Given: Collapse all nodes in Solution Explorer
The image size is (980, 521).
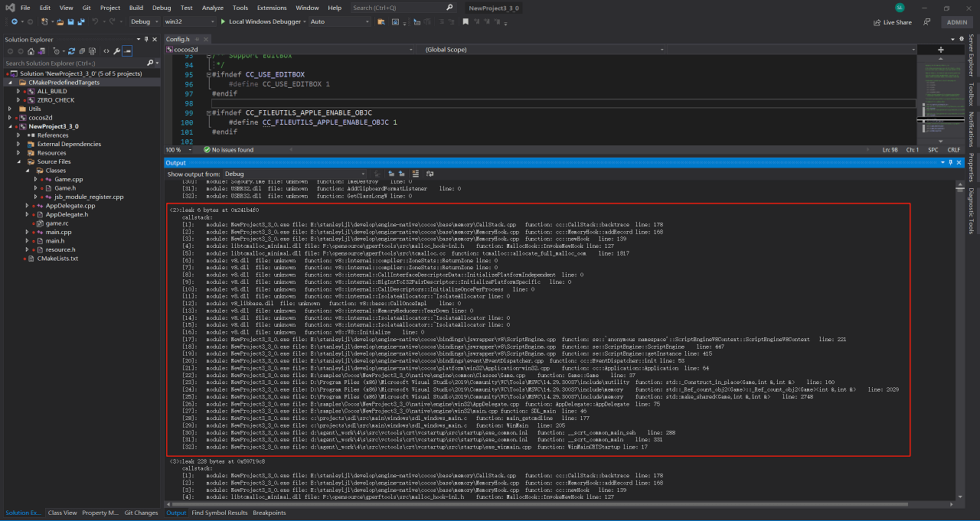Looking at the screenshot, I should tap(82, 50).
